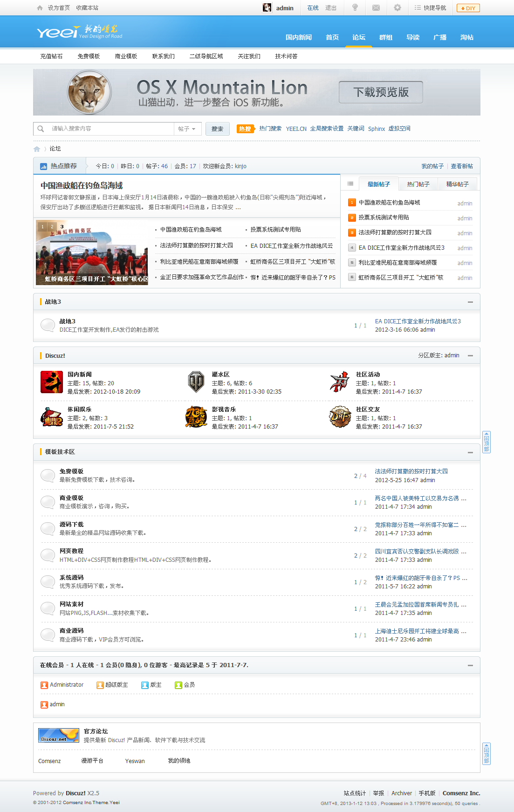
Task: Click the lower 回顶部 back-to-top button
Action: [487, 754]
